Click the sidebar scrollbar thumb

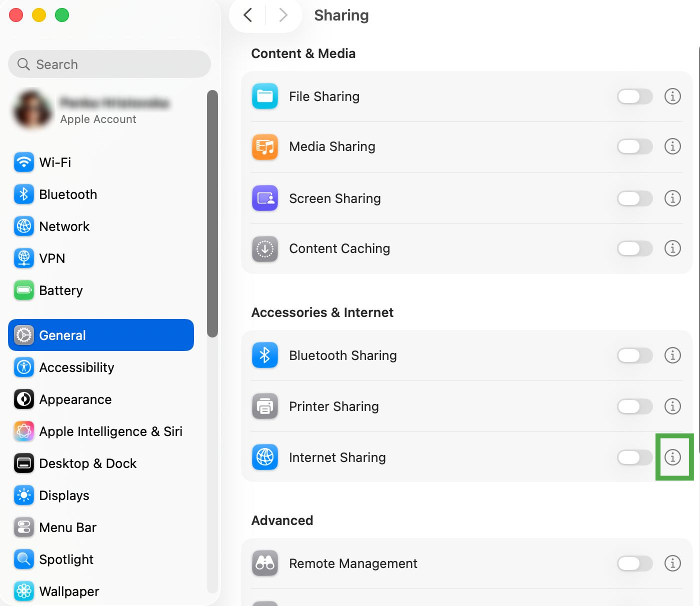click(212, 214)
